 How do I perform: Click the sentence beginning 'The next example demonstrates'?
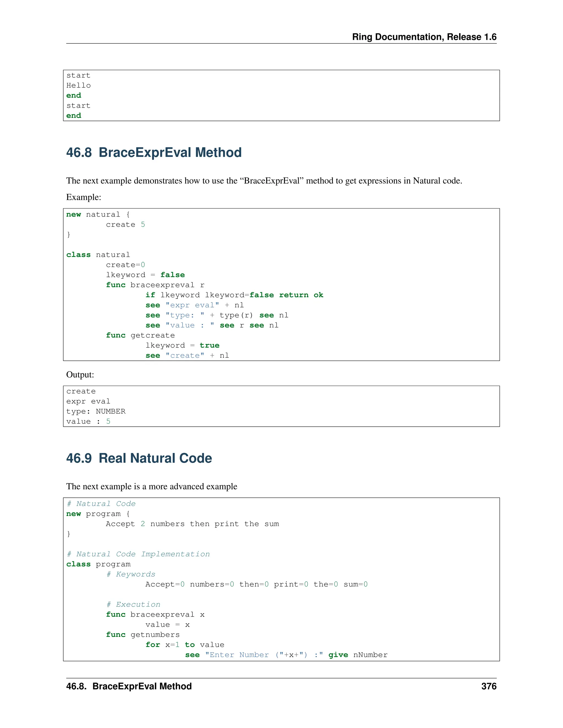[x=264, y=181]
